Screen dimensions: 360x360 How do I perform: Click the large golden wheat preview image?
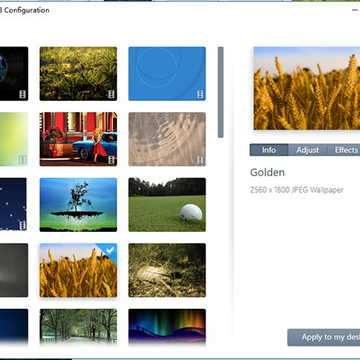(x=307, y=88)
